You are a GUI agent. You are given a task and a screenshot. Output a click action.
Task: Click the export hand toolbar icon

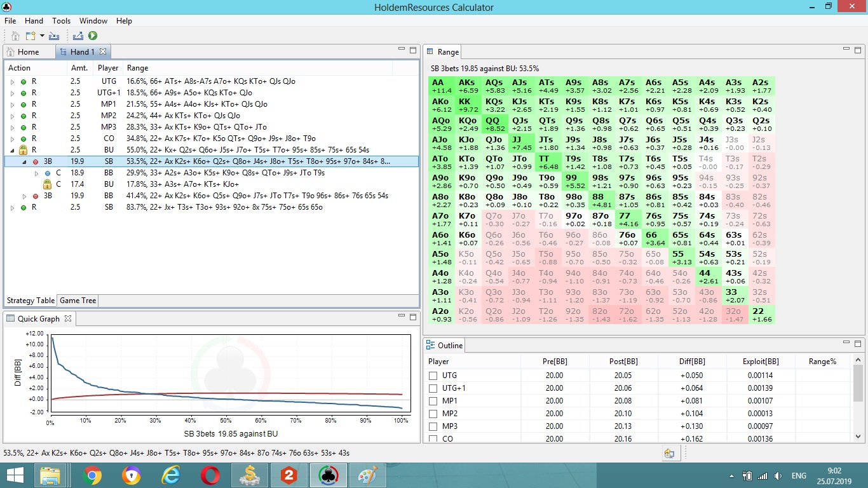click(x=78, y=36)
